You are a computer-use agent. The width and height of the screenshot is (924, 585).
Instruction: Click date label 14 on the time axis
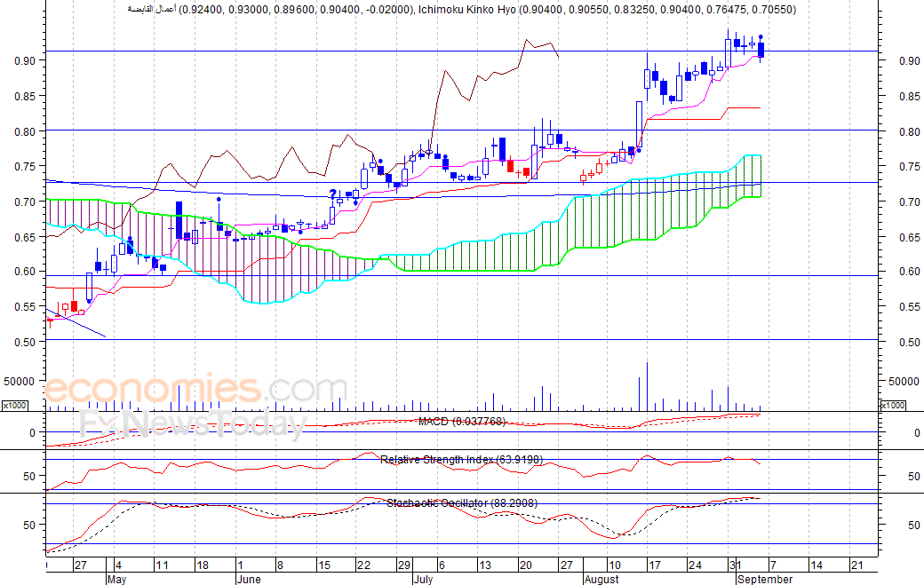pos(816,565)
